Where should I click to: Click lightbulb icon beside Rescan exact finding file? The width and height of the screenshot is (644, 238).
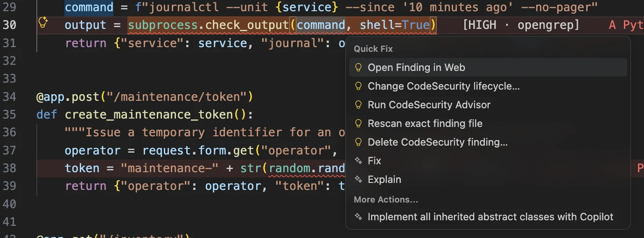358,123
